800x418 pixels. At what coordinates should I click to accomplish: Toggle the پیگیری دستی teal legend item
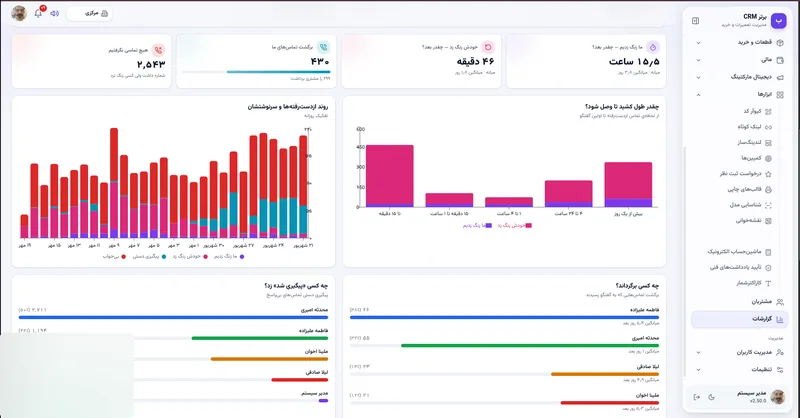[149, 257]
